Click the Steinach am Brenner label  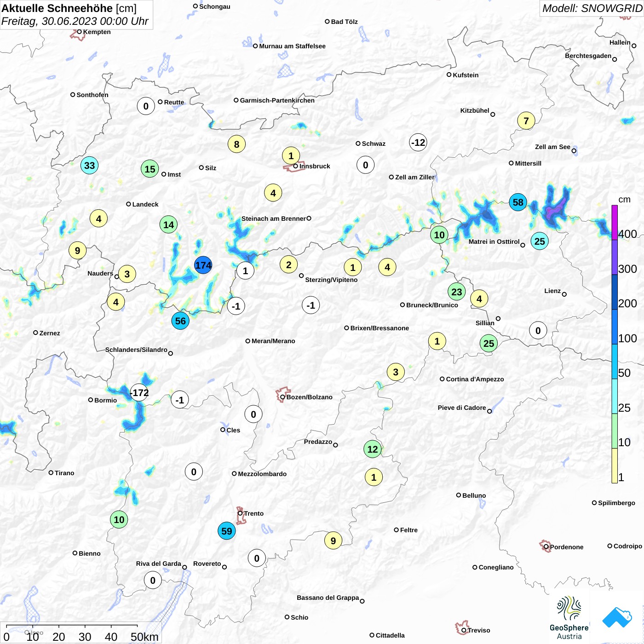(274, 218)
